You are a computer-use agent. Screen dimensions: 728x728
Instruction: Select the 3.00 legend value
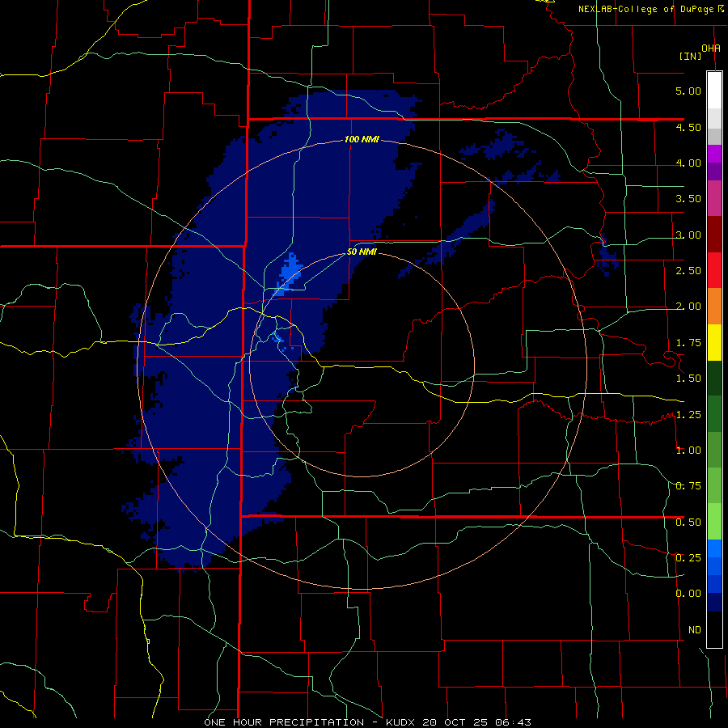[x=688, y=235]
